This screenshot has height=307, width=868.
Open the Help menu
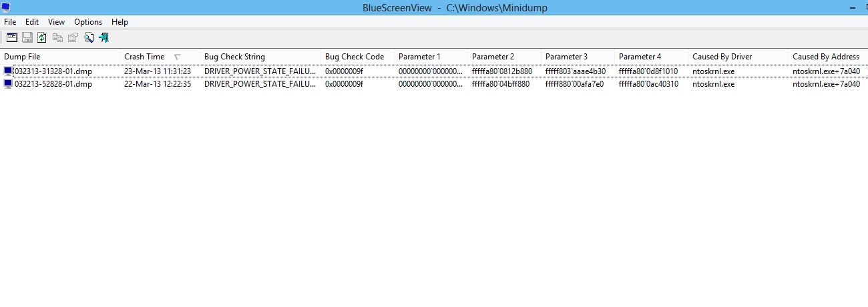(120, 22)
